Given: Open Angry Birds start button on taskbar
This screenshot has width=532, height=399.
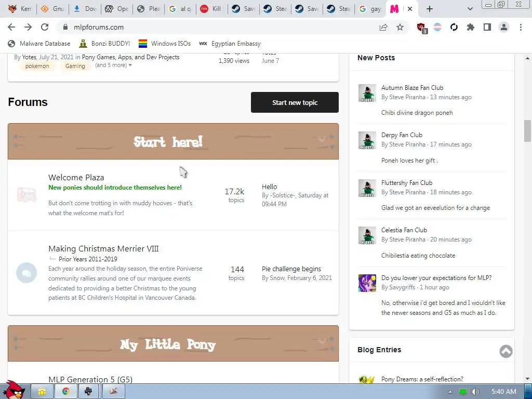Looking at the screenshot, I should 14,390.
